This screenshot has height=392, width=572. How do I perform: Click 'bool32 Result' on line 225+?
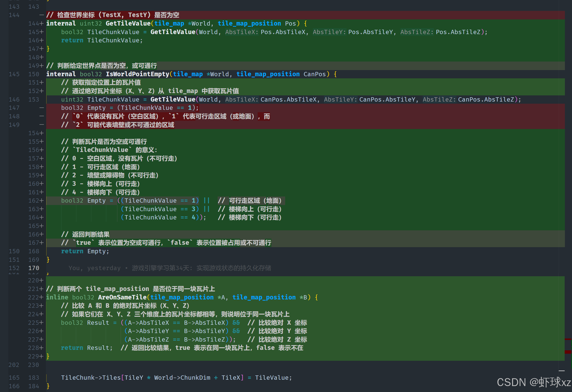pyautogui.click(x=85, y=323)
